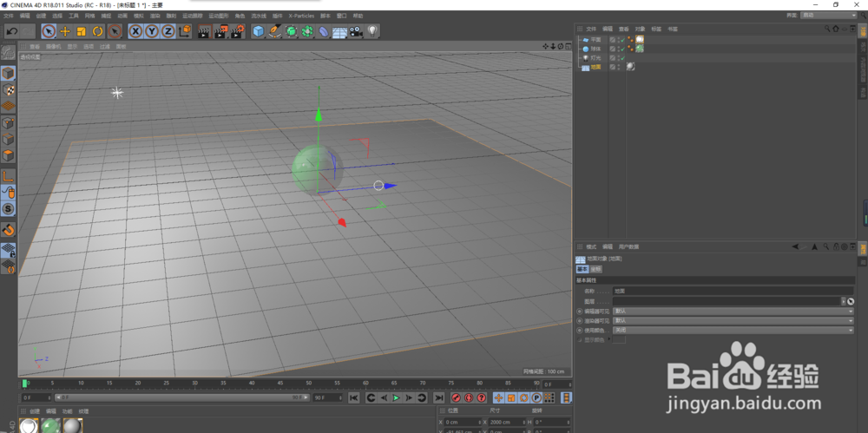
Task: Open the Attribute Manager 模式 menu
Action: click(591, 246)
